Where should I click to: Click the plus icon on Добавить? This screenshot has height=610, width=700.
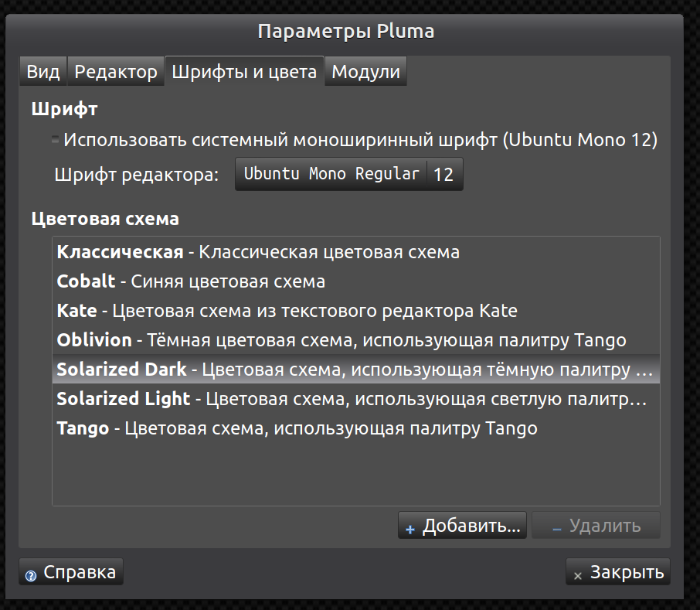click(x=409, y=530)
